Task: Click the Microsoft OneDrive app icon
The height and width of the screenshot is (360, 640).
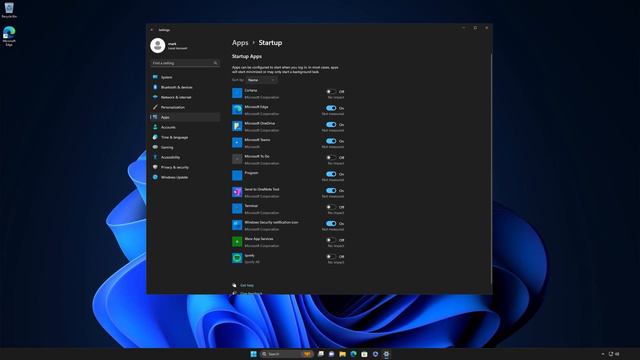Action: [x=237, y=126]
